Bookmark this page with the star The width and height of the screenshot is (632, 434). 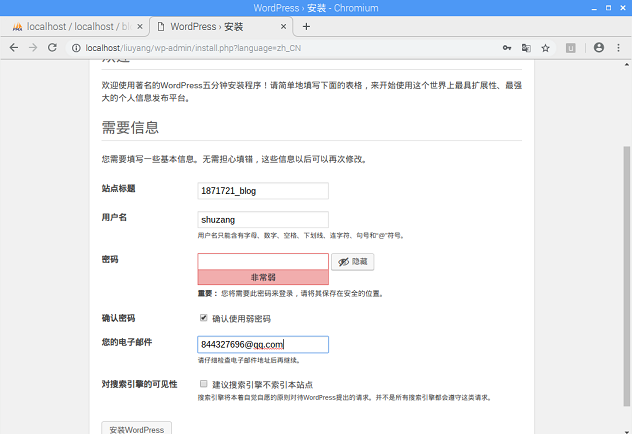(x=545, y=48)
